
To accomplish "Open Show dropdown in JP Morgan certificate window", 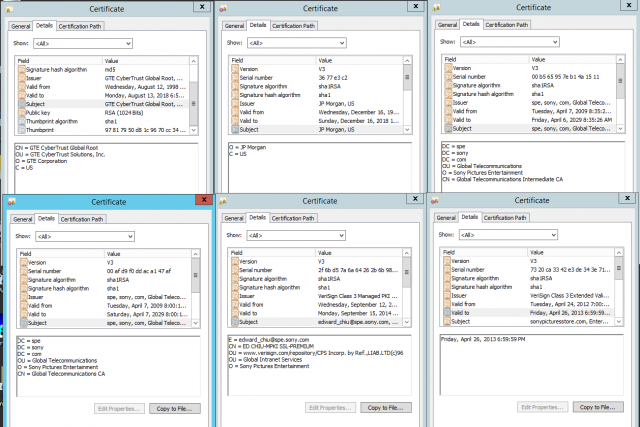I will click(x=297, y=43).
